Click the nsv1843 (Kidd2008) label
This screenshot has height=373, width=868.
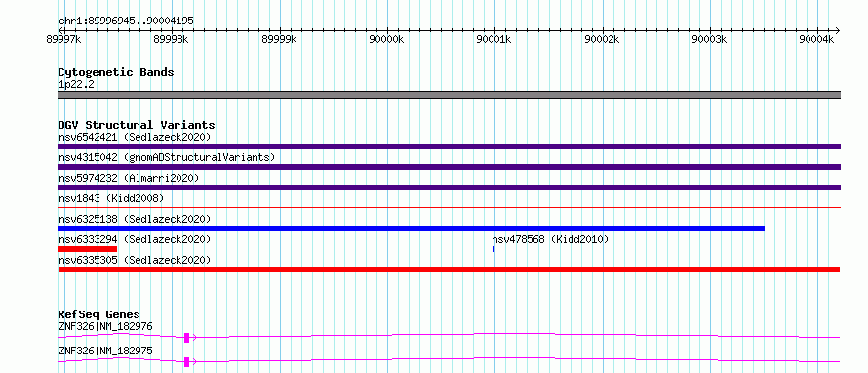tap(111, 198)
